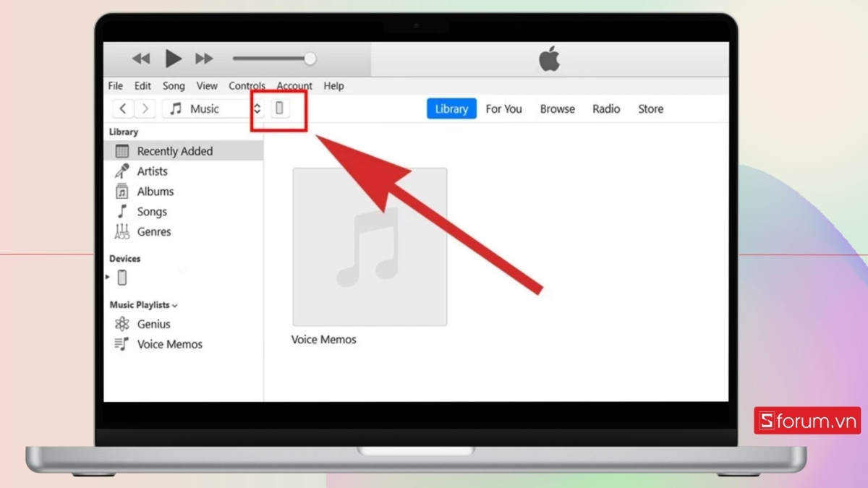Viewport: 868px width, 488px height.
Task: Open the Voice Memos album thumbnail
Action: pyautogui.click(x=370, y=246)
